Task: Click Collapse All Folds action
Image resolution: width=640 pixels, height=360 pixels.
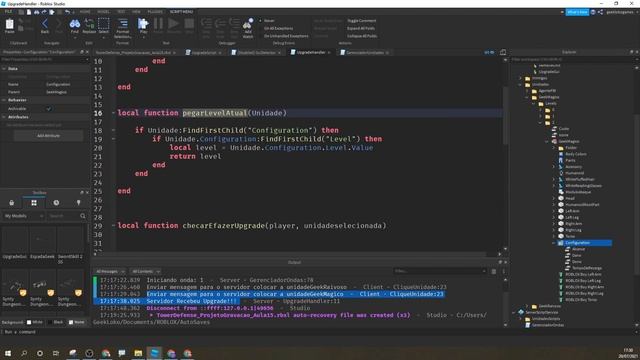Action: 362,36
